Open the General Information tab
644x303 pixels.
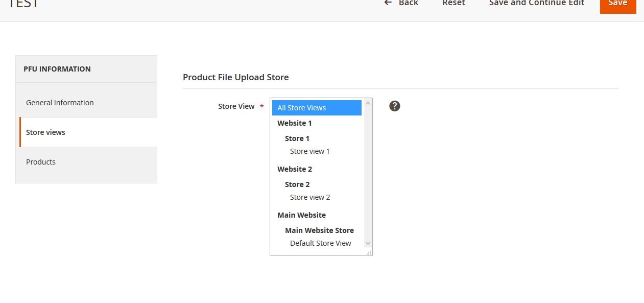[x=60, y=103]
